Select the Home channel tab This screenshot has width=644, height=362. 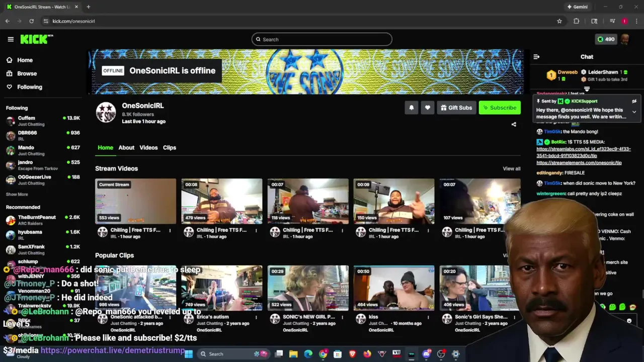[105, 147]
